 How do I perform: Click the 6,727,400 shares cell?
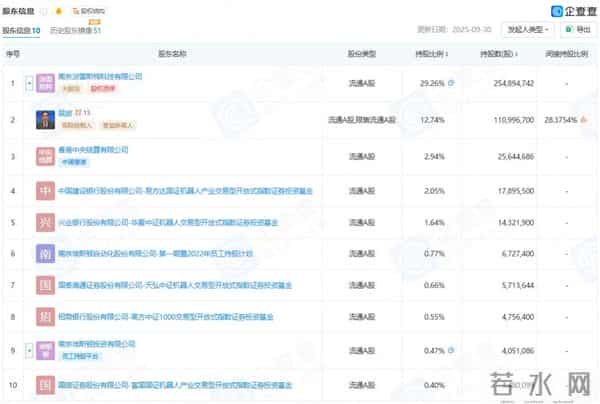[x=518, y=253]
